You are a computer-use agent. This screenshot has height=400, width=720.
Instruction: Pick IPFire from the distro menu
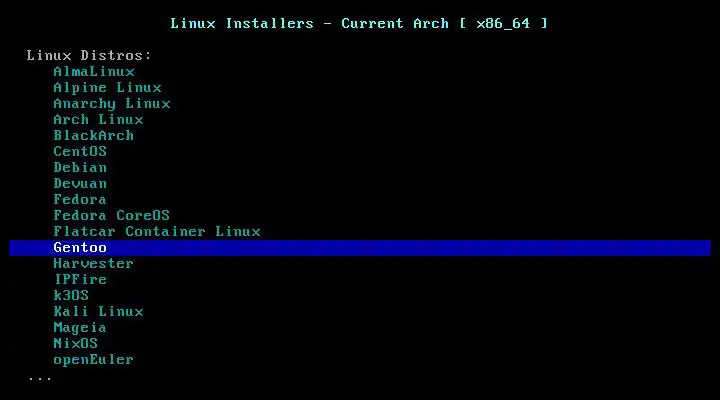(80, 279)
